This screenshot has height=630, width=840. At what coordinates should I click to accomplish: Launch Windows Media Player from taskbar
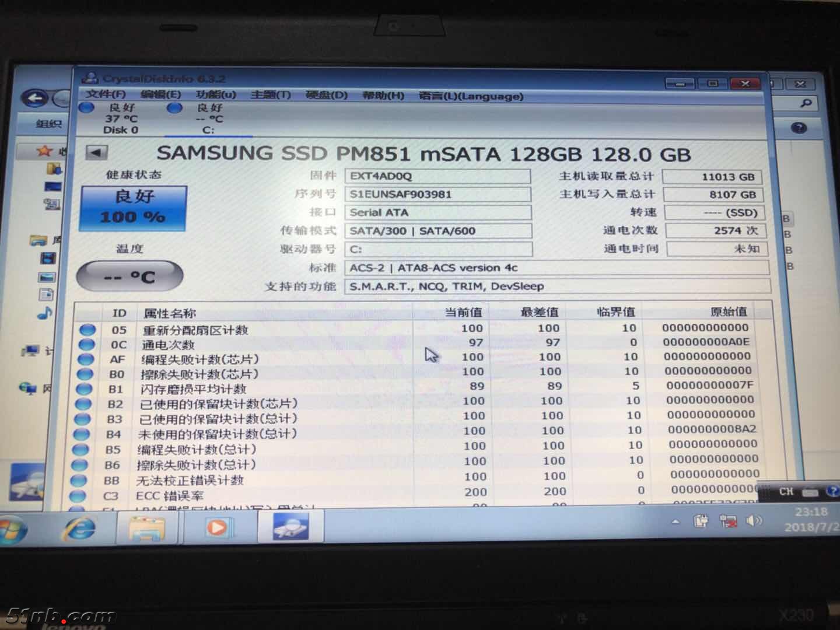(218, 527)
